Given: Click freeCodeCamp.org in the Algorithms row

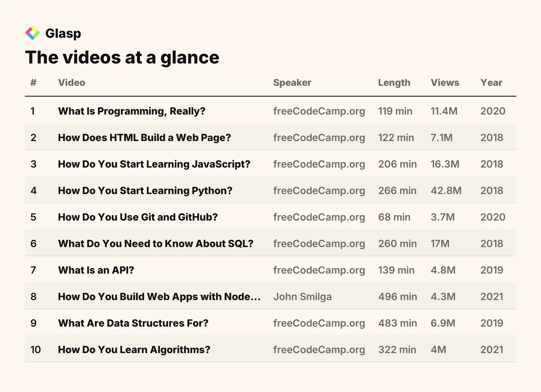Looking at the screenshot, I should click(x=319, y=350).
